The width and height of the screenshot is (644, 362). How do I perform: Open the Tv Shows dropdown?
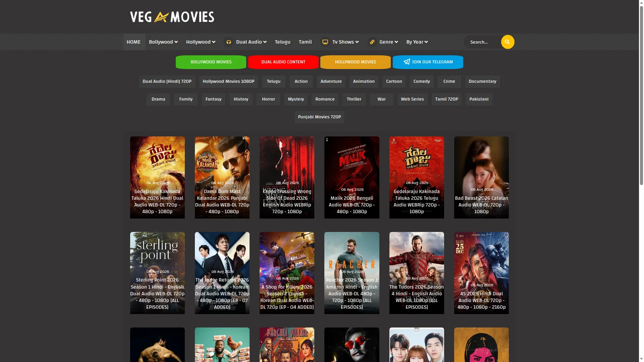[345, 42]
